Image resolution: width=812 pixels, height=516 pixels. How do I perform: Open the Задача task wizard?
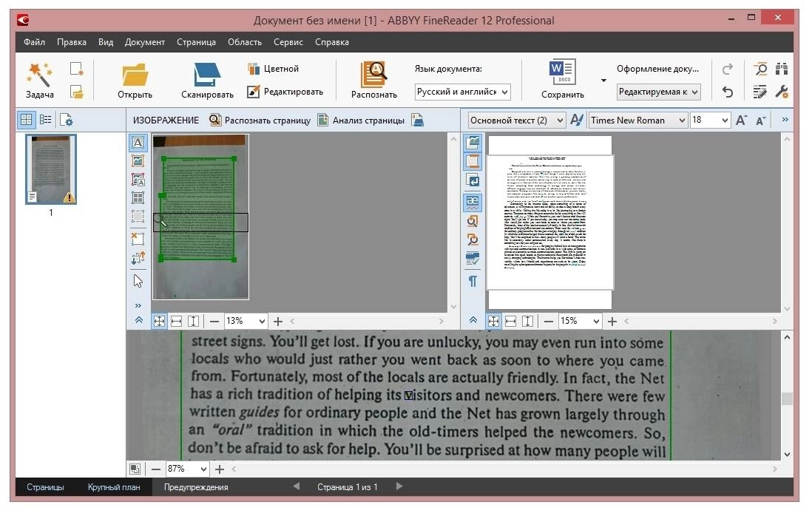pyautogui.click(x=39, y=81)
